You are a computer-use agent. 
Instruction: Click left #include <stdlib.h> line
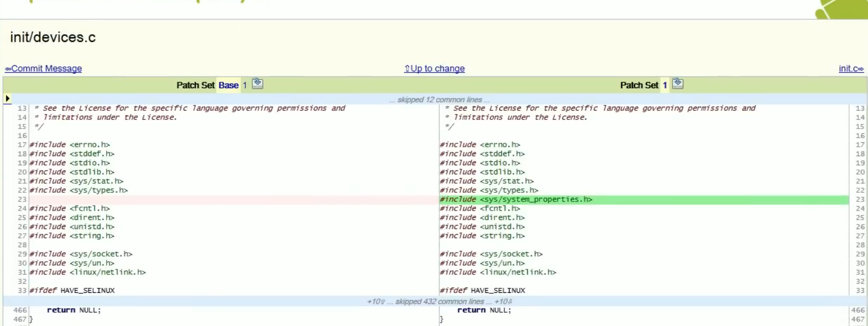coord(72,172)
